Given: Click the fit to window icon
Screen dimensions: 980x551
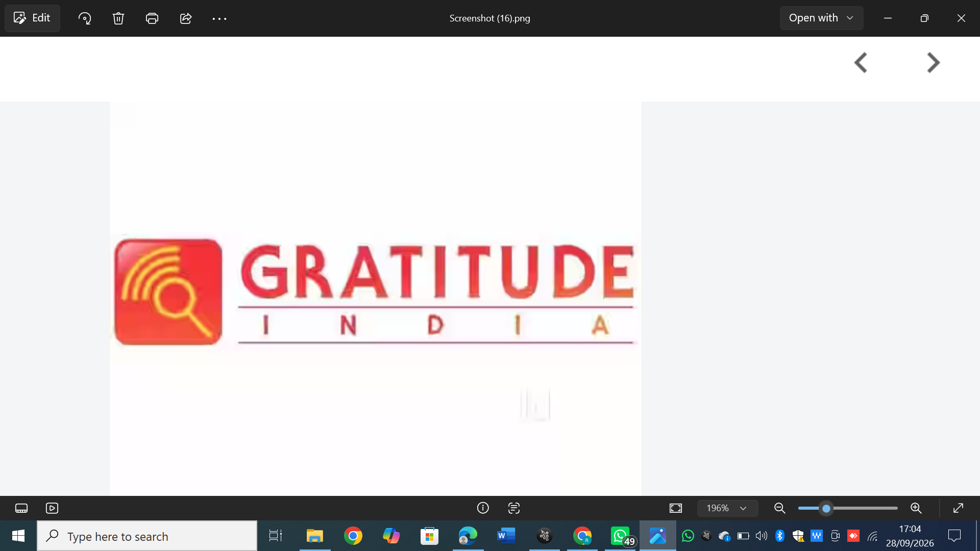Looking at the screenshot, I should coord(676,508).
